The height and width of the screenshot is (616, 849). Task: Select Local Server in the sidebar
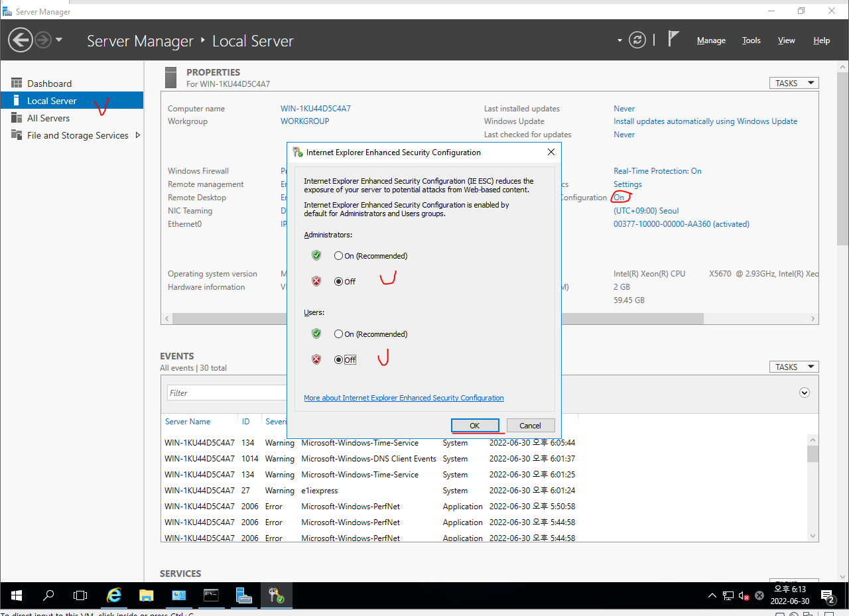[72, 101]
